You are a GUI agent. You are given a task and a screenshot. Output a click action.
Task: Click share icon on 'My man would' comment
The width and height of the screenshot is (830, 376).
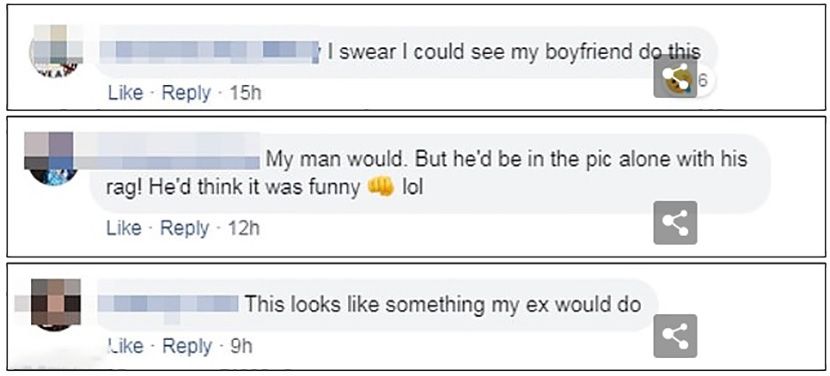[x=675, y=222]
